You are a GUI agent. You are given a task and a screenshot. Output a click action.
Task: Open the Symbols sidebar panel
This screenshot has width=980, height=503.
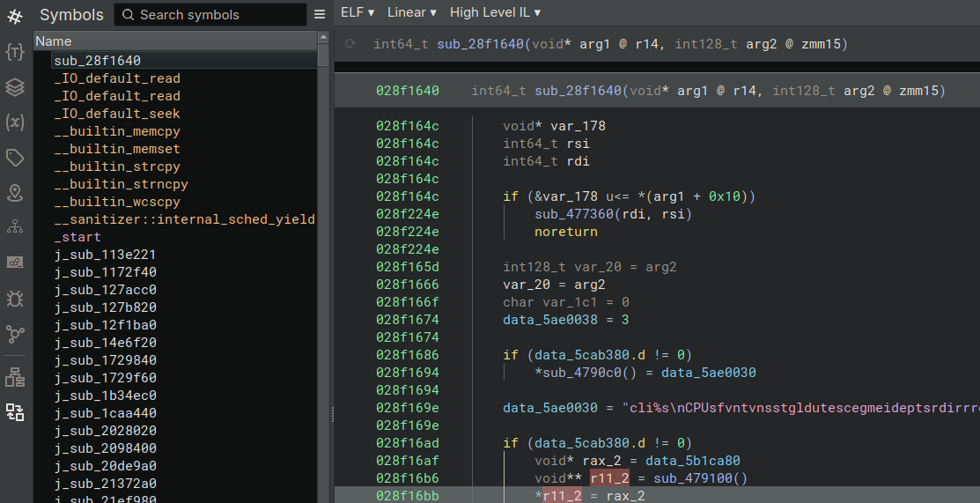click(15, 16)
